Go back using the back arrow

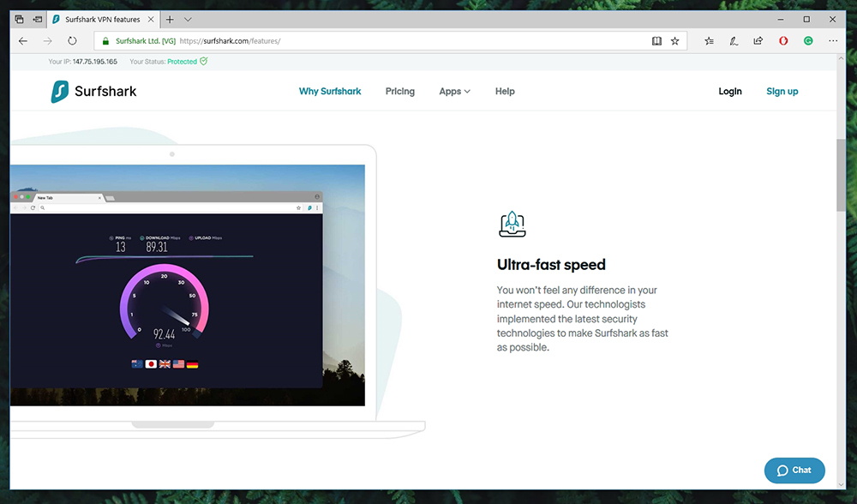(x=23, y=40)
